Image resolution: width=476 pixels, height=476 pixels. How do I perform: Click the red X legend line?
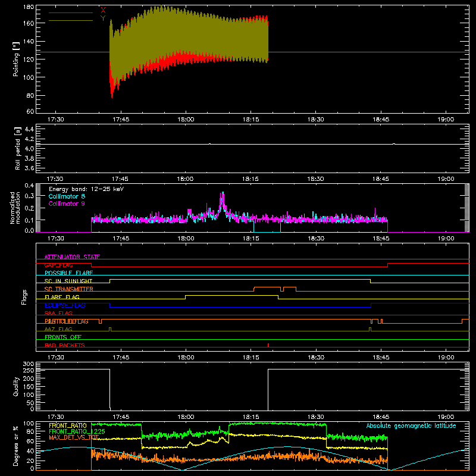(71, 12)
